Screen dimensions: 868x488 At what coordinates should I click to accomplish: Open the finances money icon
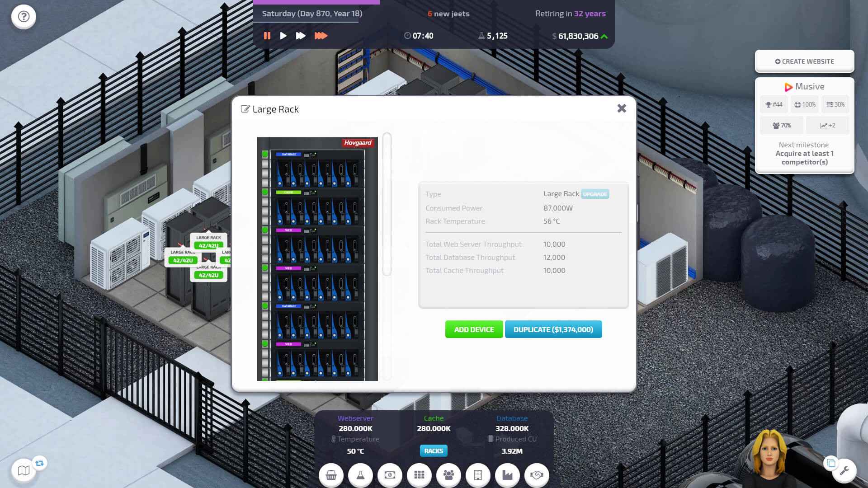(x=390, y=475)
